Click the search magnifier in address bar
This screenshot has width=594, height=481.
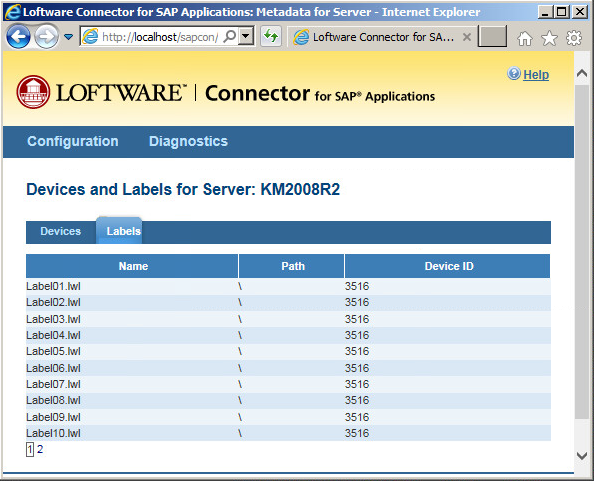[230, 37]
